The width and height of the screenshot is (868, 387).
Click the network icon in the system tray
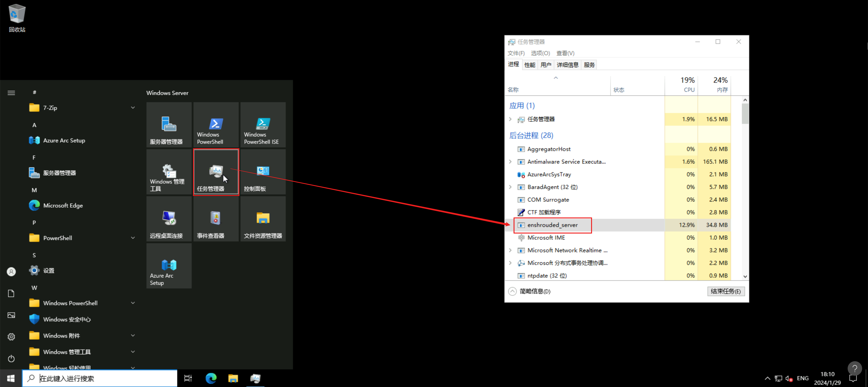click(778, 379)
